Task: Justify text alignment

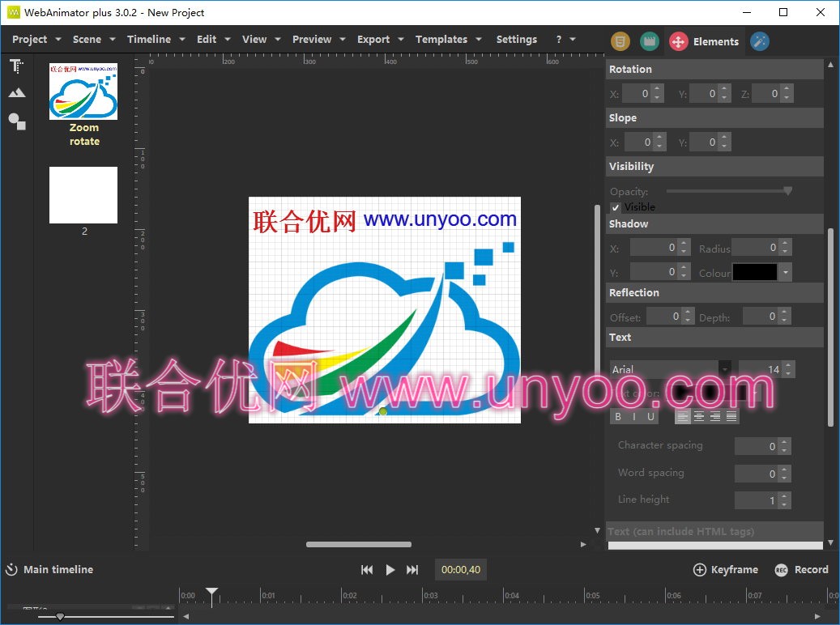Action: pyautogui.click(x=731, y=417)
